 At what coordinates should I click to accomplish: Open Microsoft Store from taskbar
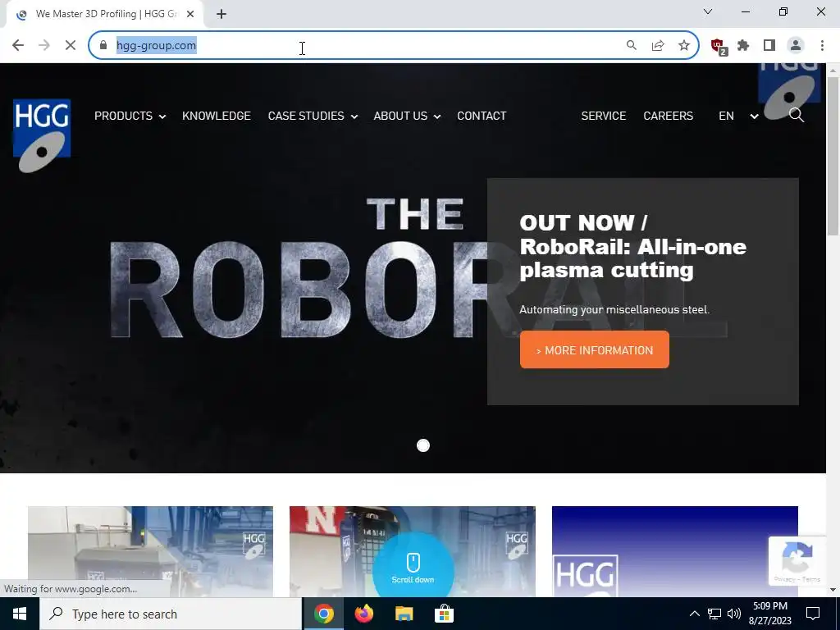[x=444, y=614]
